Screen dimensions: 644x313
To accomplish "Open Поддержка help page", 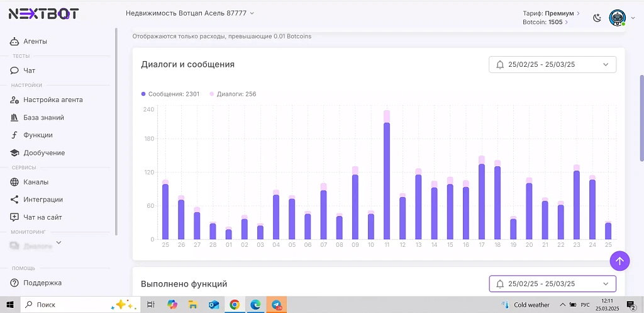I will 42,283.
